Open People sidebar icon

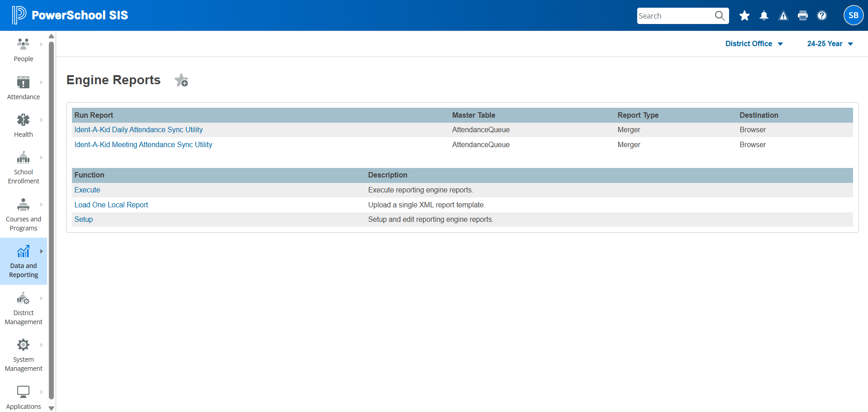(23, 44)
